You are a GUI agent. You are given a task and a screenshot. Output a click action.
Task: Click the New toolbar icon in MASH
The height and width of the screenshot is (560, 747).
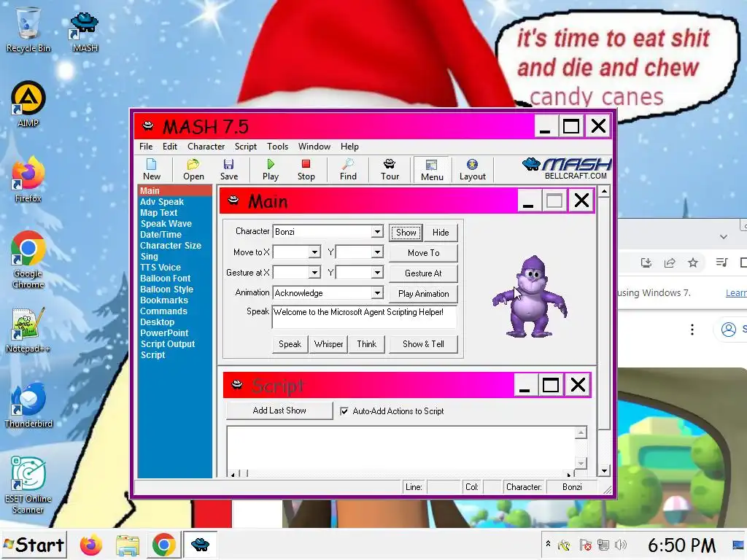[152, 169]
